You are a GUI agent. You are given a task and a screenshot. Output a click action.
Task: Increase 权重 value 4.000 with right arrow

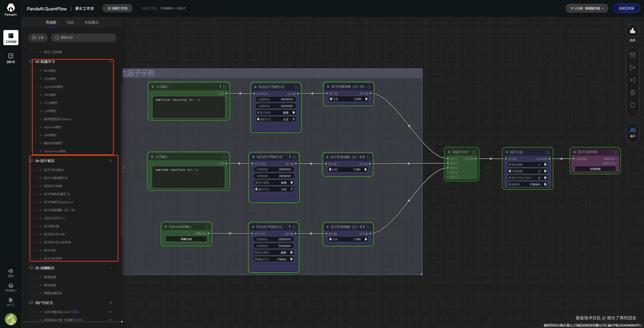[x=366, y=99]
